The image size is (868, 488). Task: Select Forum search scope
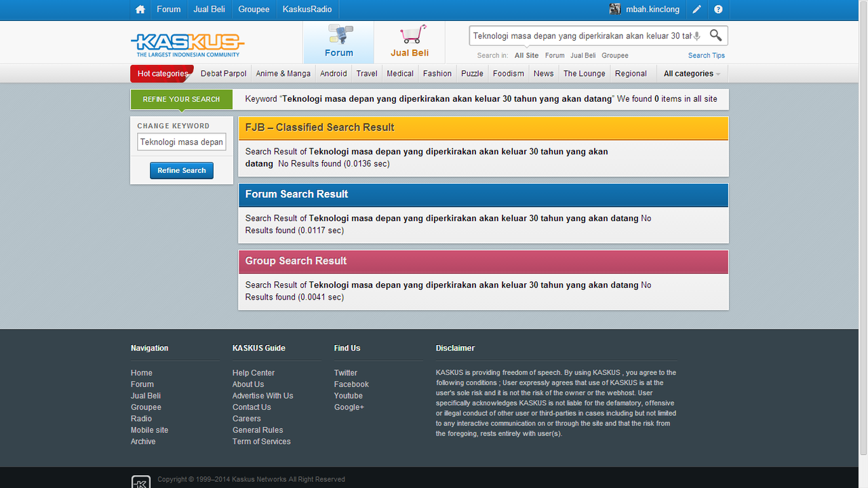pos(555,56)
